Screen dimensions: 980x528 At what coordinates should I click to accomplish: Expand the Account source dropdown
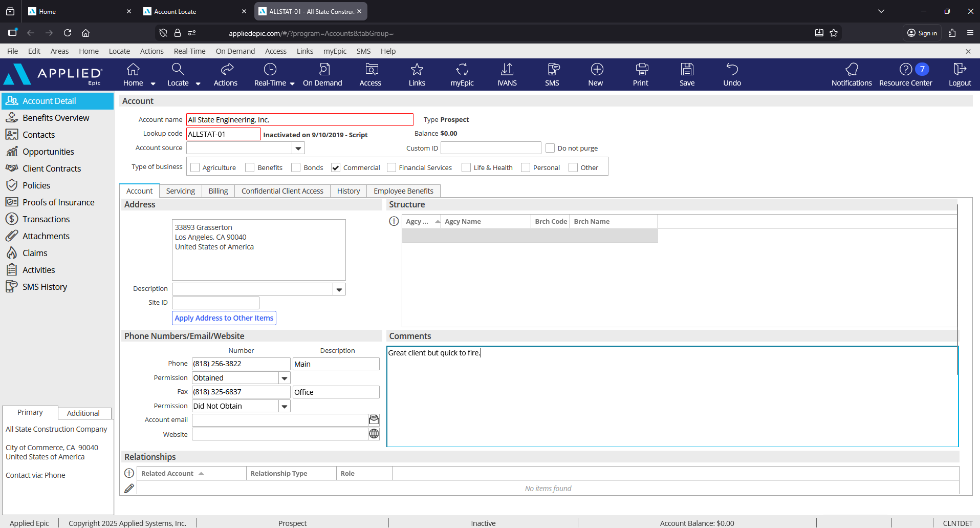[x=298, y=149]
